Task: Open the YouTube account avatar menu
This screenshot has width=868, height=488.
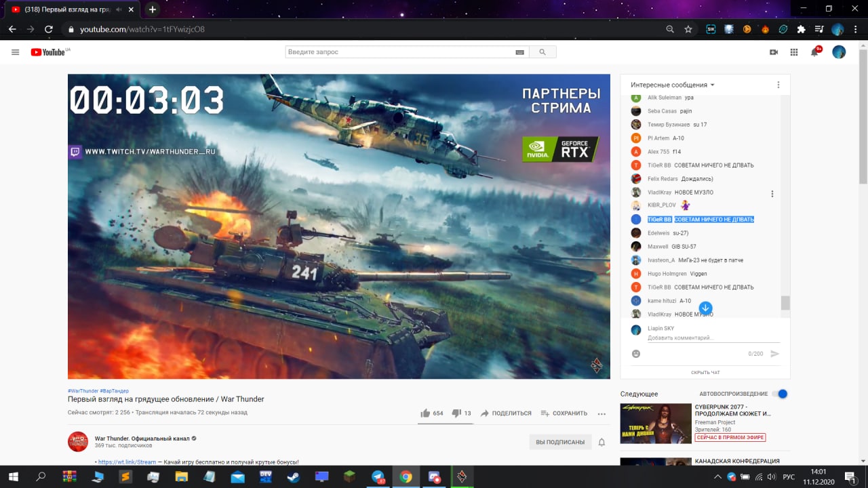Action: (x=839, y=52)
